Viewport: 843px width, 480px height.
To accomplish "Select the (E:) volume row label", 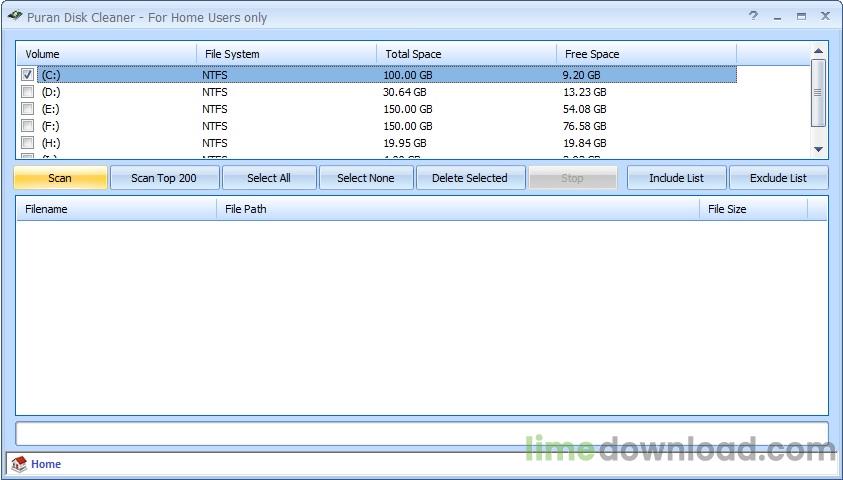I will pos(51,109).
